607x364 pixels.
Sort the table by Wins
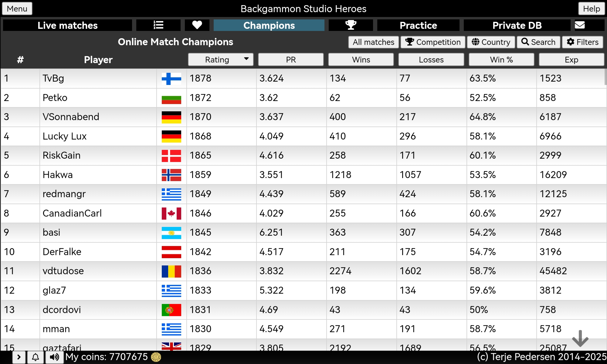point(361,59)
